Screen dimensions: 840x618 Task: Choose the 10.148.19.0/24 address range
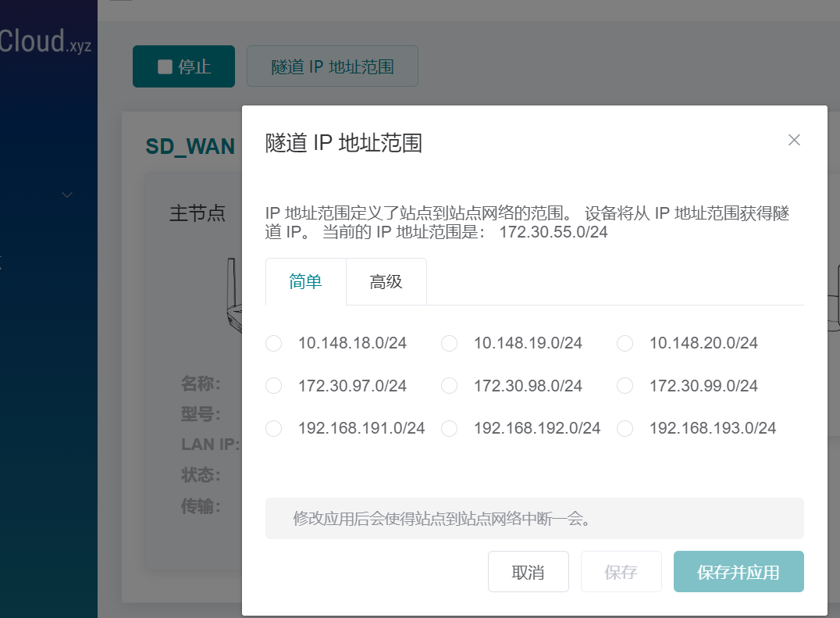(x=450, y=344)
